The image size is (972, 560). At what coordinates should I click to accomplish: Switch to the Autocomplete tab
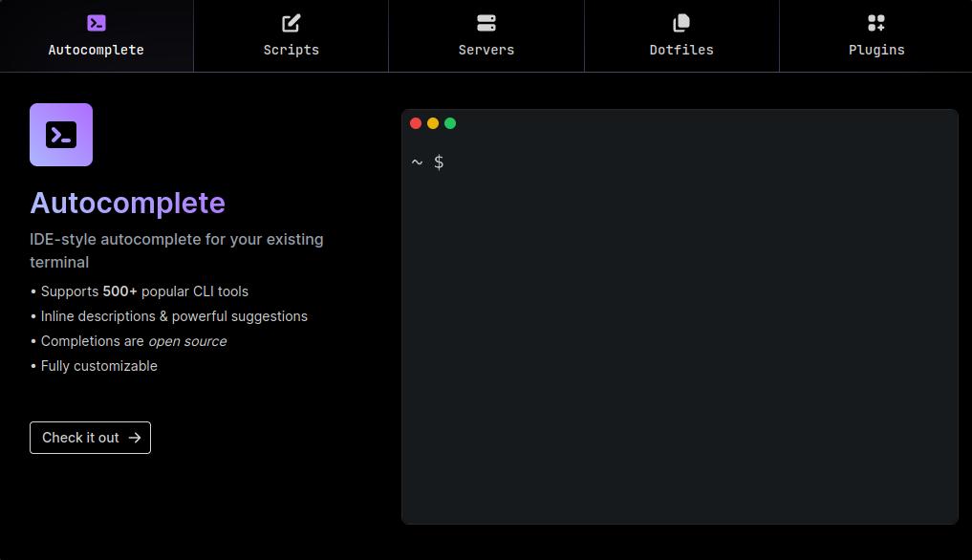(97, 36)
